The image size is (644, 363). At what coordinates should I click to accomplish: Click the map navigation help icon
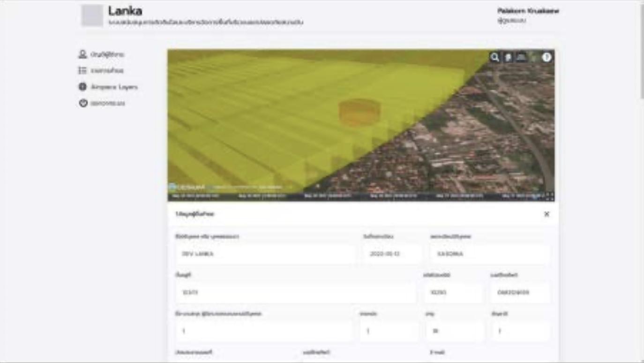(547, 57)
